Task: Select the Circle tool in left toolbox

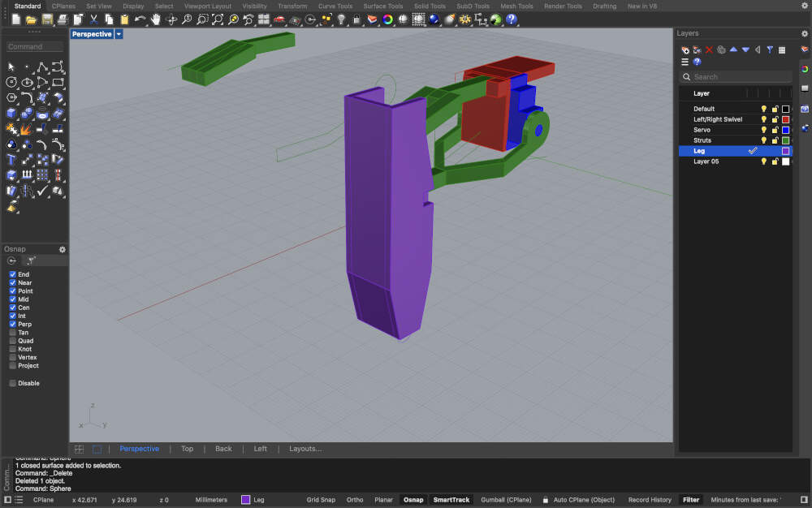Action: 11,82
